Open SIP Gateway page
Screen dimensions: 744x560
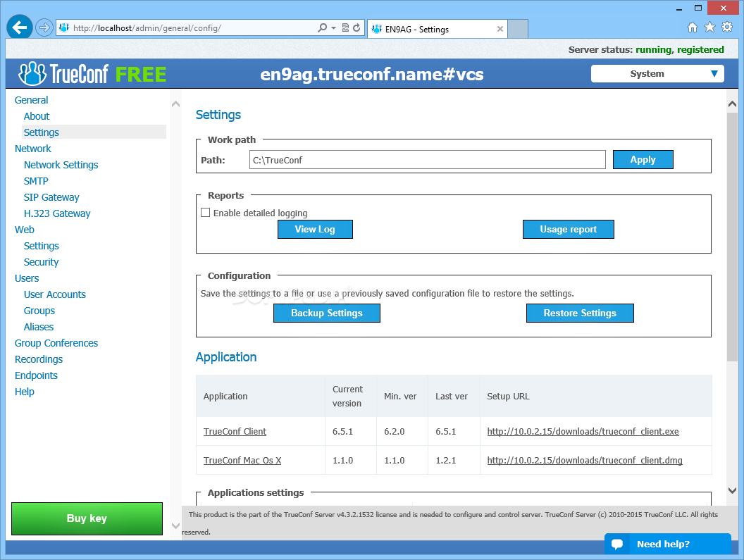(x=51, y=197)
